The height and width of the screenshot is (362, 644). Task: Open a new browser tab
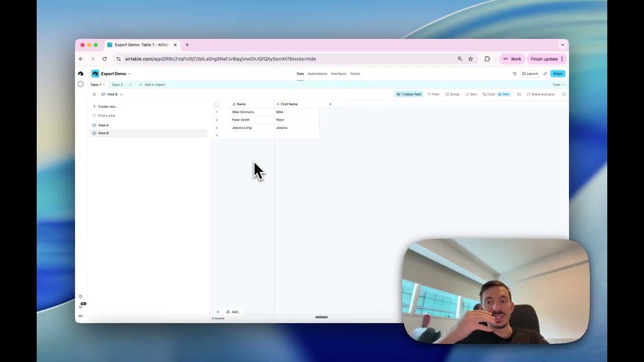point(187,45)
